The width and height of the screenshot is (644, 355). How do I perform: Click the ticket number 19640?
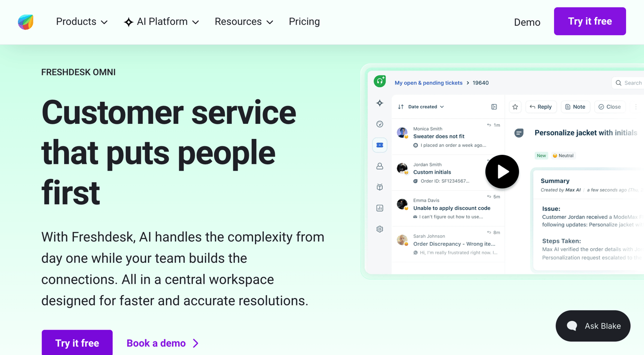point(480,83)
